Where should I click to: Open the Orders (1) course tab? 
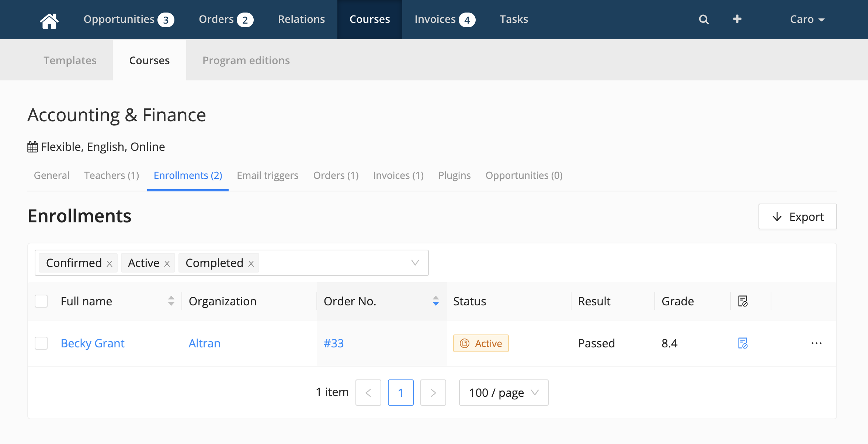point(336,176)
